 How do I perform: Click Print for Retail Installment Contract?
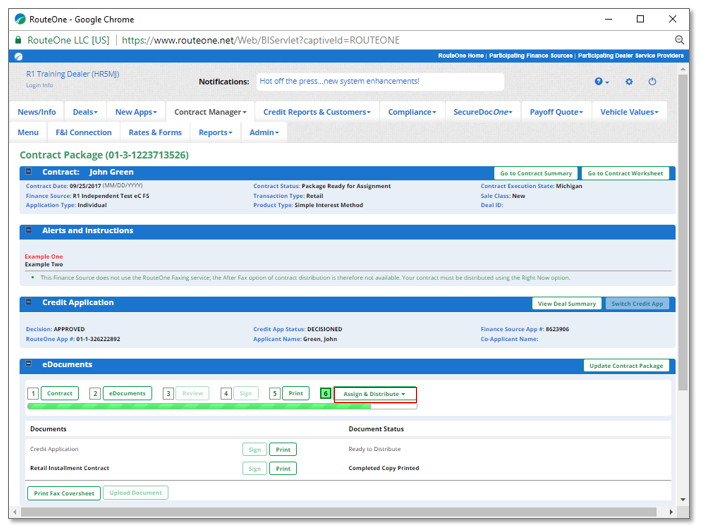point(283,469)
